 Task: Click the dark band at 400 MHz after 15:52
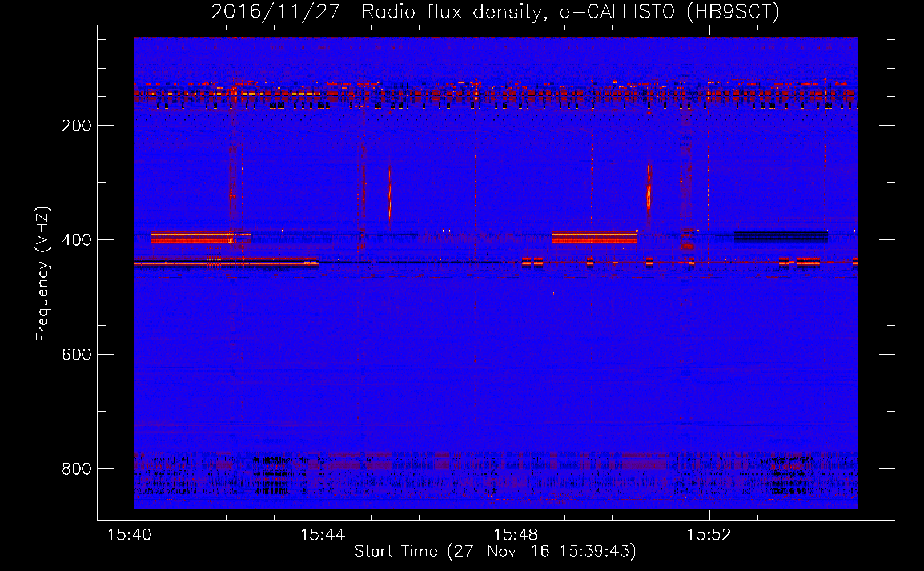coord(781,236)
